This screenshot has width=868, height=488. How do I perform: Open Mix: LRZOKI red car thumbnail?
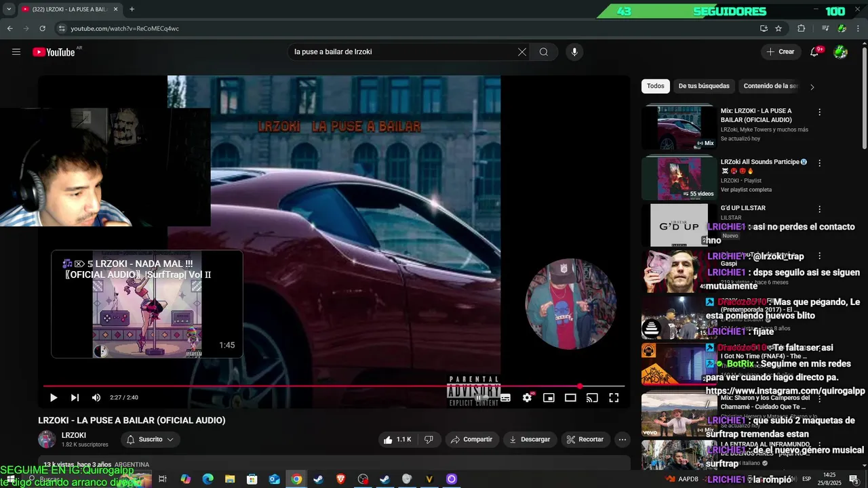click(678, 127)
